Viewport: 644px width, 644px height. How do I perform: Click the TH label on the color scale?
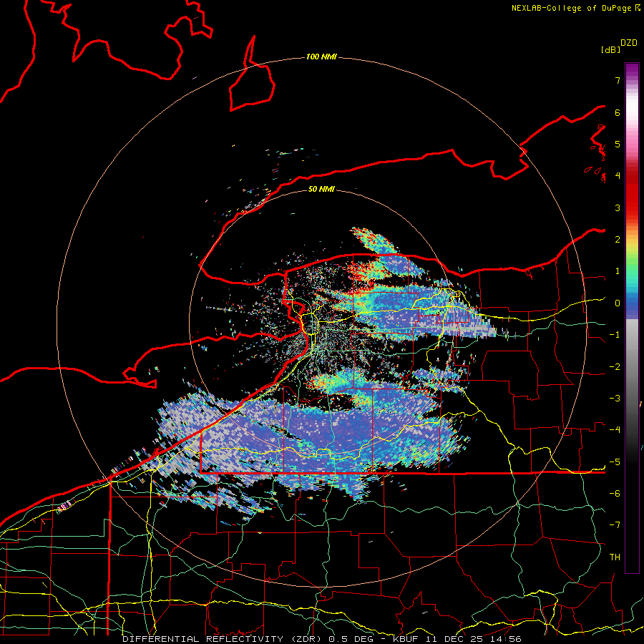coord(615,557)
